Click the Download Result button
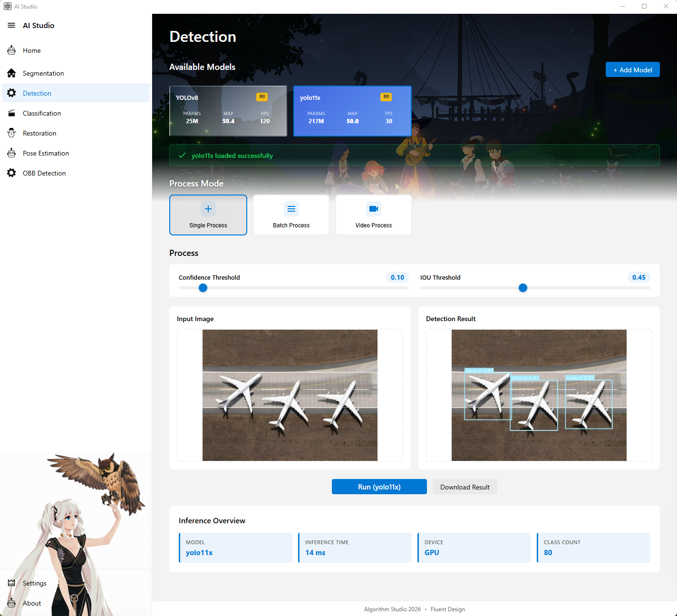Screen dimensions: 677x616 464,487
